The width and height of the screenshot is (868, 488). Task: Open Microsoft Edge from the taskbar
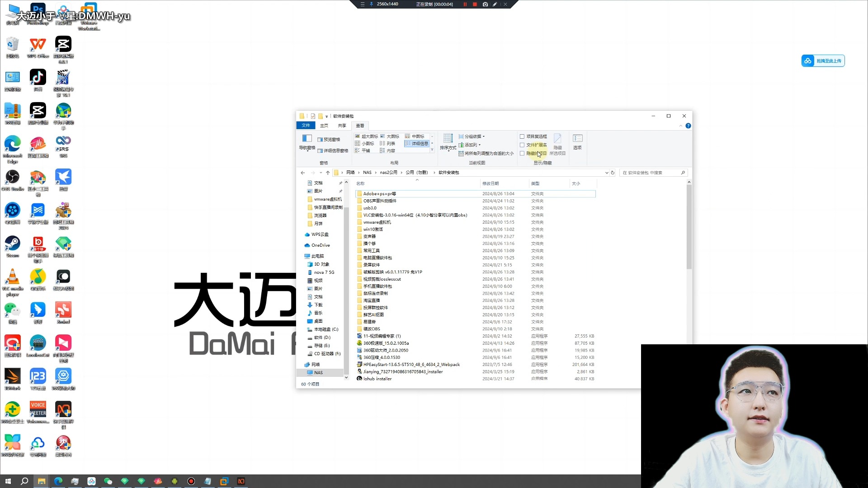58,481
